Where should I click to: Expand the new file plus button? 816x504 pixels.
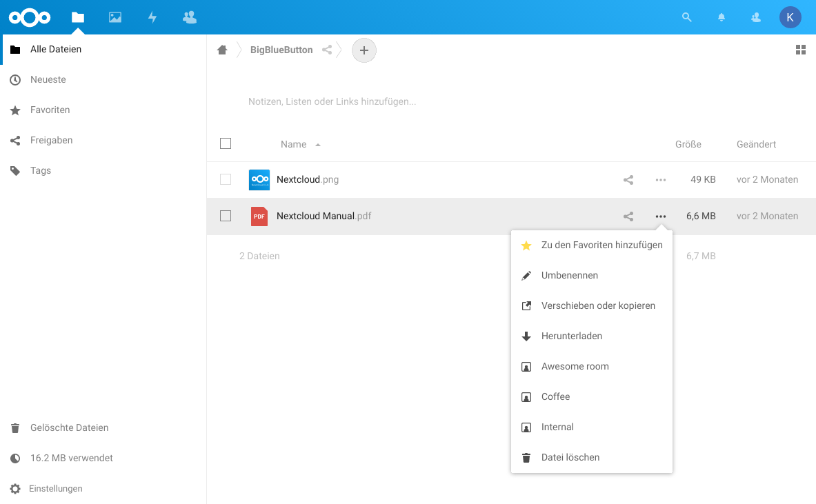coord(364,50)
